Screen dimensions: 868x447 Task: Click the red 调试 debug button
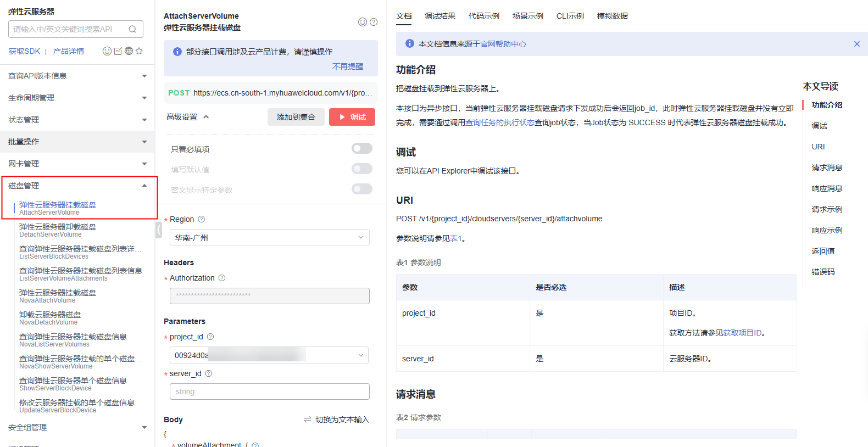tap(352, 117)
